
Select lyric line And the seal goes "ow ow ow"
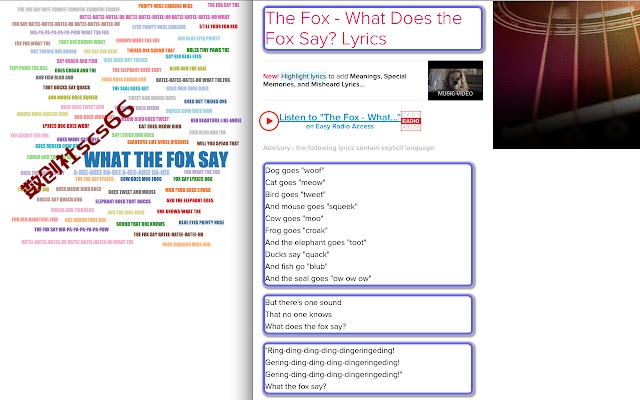tap(318, 278)
